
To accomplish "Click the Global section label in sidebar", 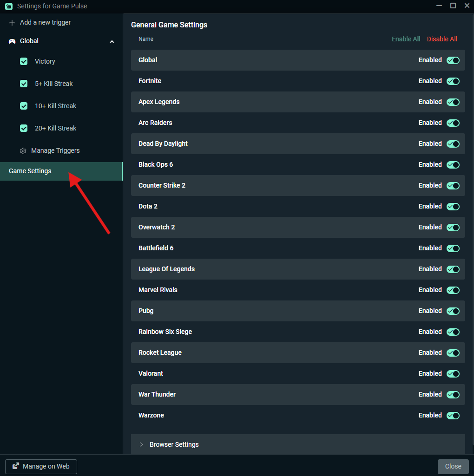I will [x=29, y=41].
